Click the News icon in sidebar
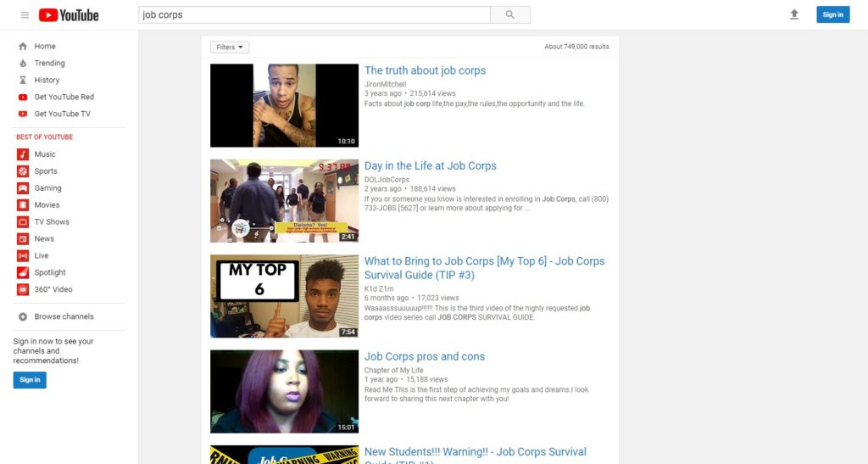Screen dimensions: 868x464 point(23,238)
